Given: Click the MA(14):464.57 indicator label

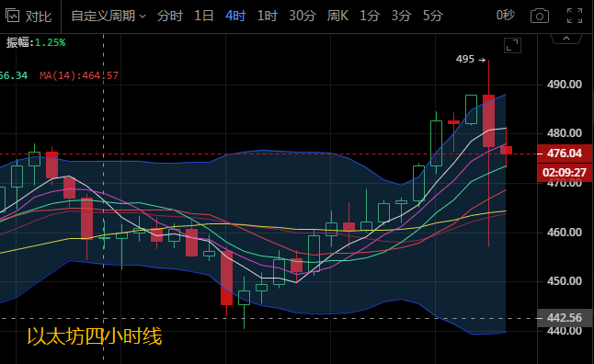Looking at the screenshot, I should click(79, 75).
